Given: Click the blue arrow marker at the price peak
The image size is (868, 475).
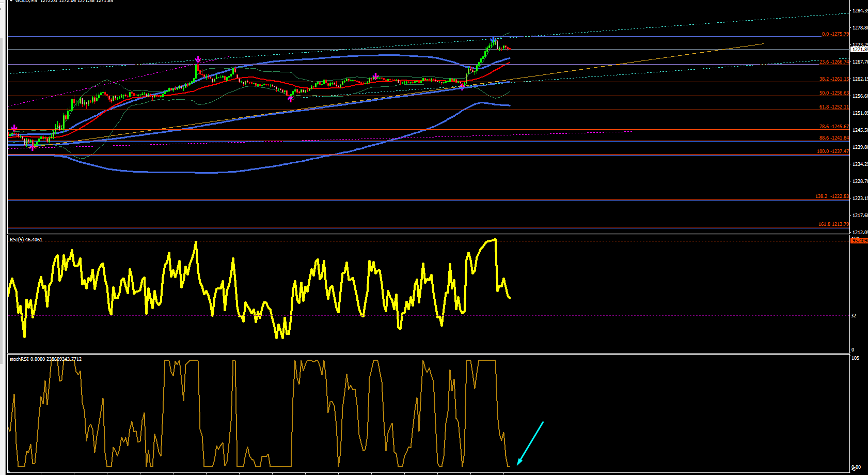Looking at the screenshot, I should [x=494, y=40].
